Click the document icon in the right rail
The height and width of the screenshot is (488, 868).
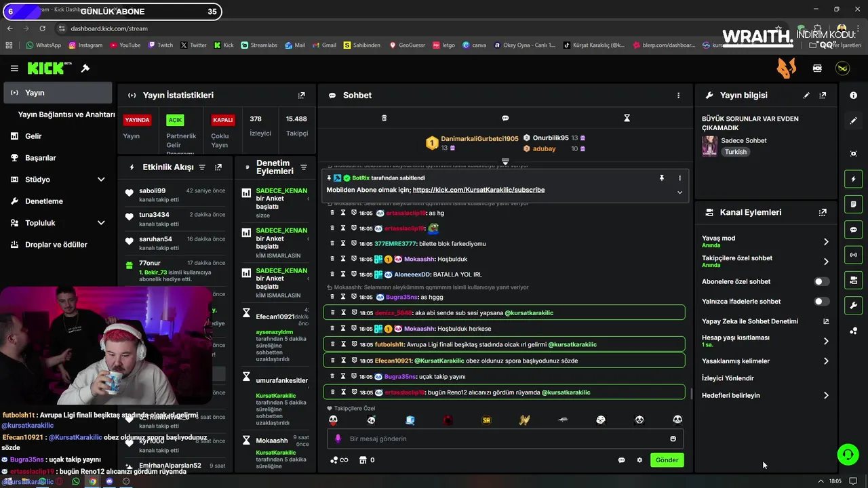coord(853,204)
